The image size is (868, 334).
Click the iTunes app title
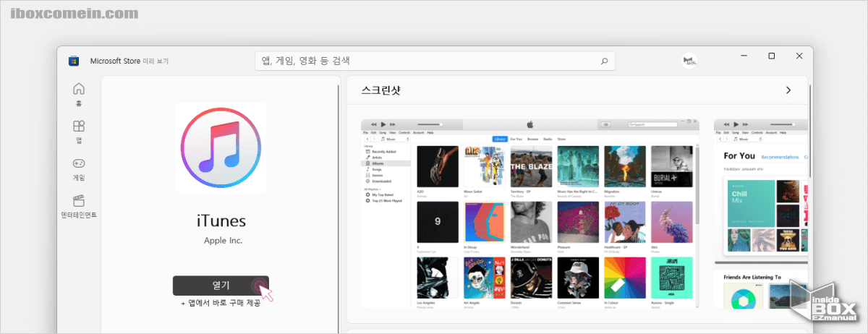[x=221, y=220]
